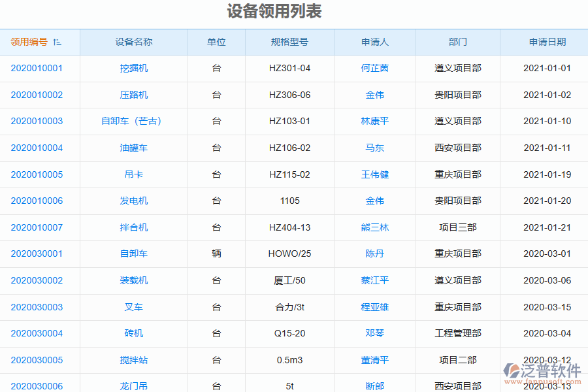Viewport: 588px width, 392px height.
Task: Click the 规格型号 column header
Action: tap(289, 41)
